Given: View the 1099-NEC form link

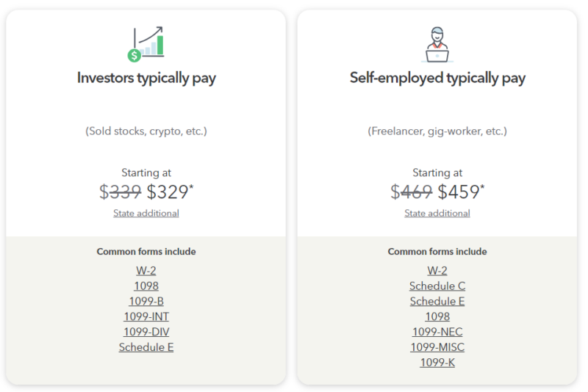Looking at the screenshot, I should (x=437, y=332).
